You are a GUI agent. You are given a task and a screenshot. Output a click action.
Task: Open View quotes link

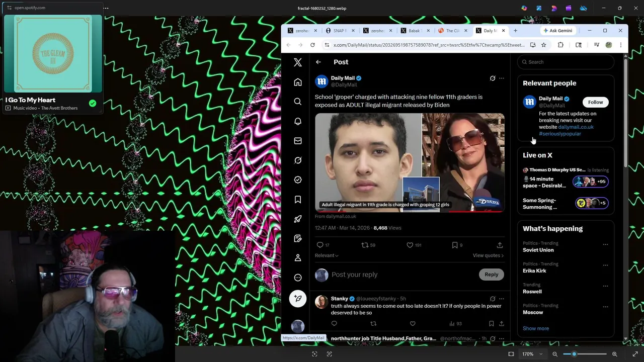click(488, 255)
